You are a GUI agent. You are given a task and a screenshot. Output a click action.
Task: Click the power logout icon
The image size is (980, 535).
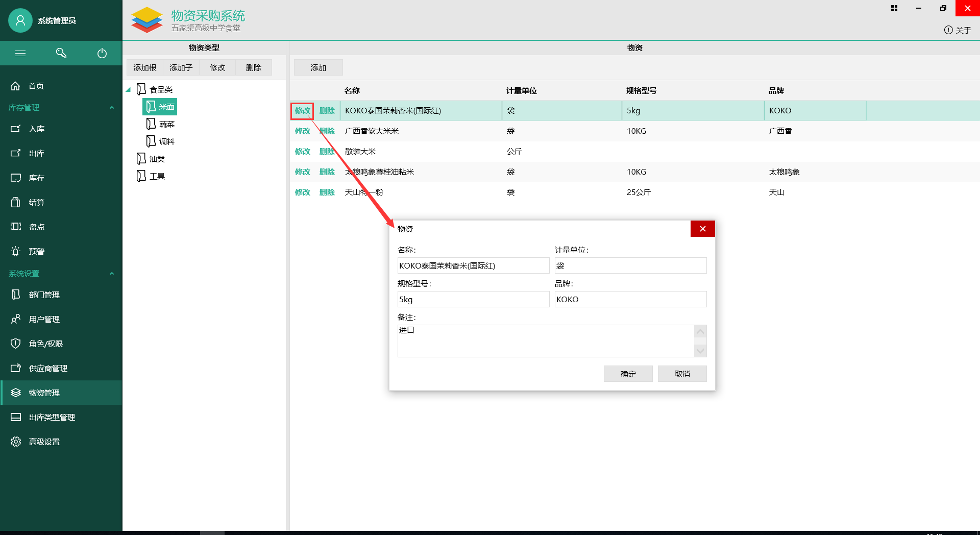pyautogui.click(x=102, y=53)
